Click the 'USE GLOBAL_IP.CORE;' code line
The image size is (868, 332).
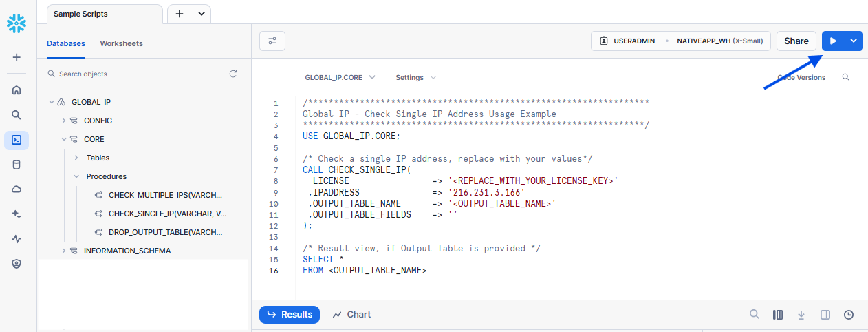pyautogui.click(x=351, y=136)
